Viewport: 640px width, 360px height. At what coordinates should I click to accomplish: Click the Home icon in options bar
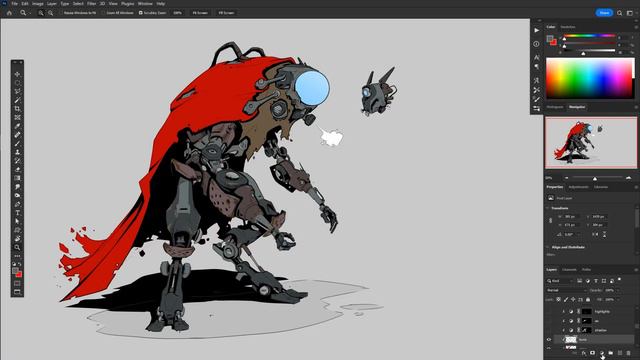click(x=9, y=13)
